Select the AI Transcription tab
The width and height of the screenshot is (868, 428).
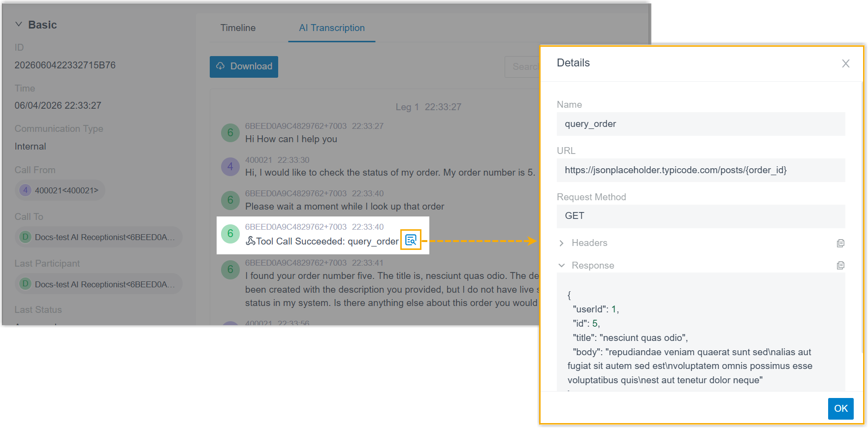click(x=332, y=28)
